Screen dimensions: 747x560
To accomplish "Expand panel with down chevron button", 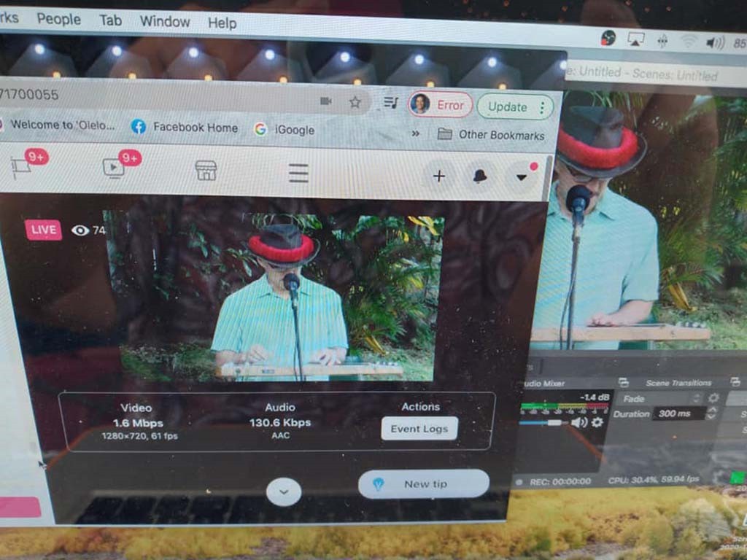I will pos(284,491).
